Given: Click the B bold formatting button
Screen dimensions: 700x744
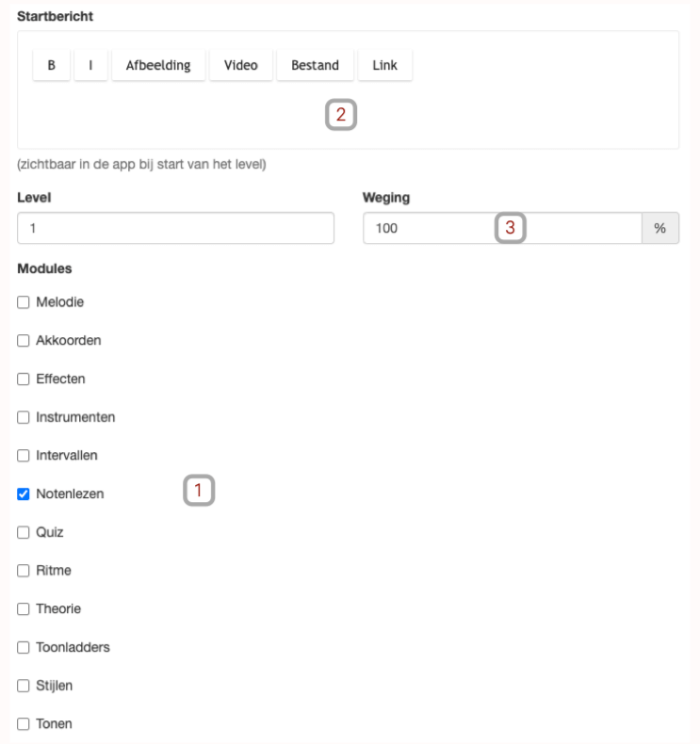Looking at the screenshot, I should 51,65.
